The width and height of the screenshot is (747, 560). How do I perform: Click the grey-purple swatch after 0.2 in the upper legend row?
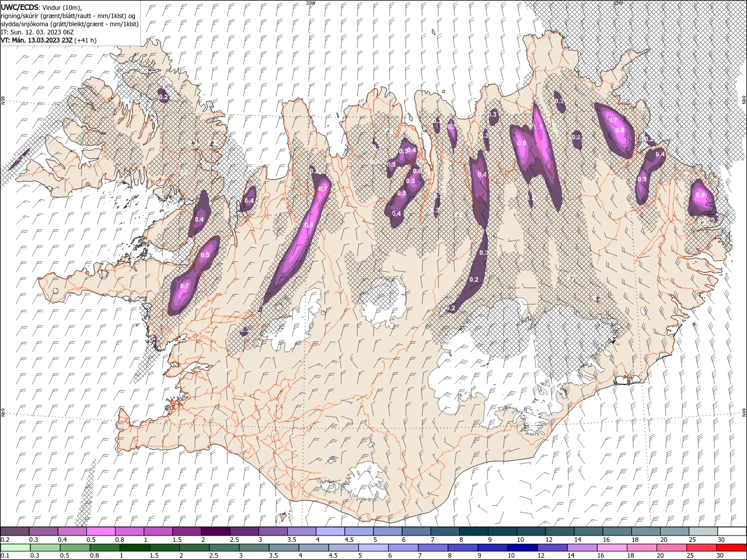15,531
